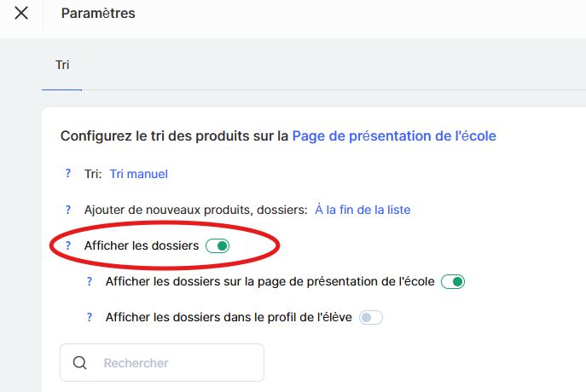
Task: Show help for dossiers on school presentation page
Action: pos(89,281)
